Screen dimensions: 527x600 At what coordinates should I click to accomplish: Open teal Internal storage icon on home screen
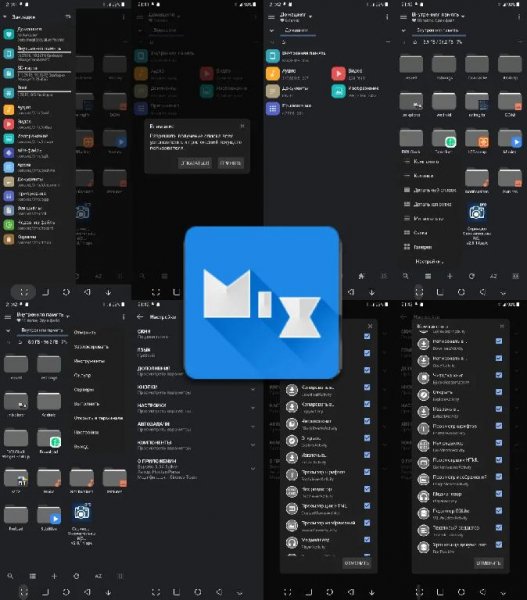pyautogui.click(x=273, y=56)
